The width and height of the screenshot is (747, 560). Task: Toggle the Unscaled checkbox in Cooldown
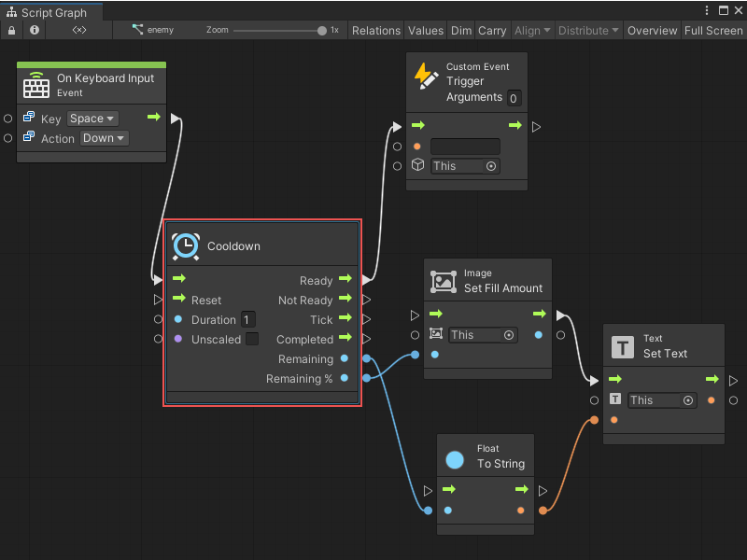(x=252, y=339)
